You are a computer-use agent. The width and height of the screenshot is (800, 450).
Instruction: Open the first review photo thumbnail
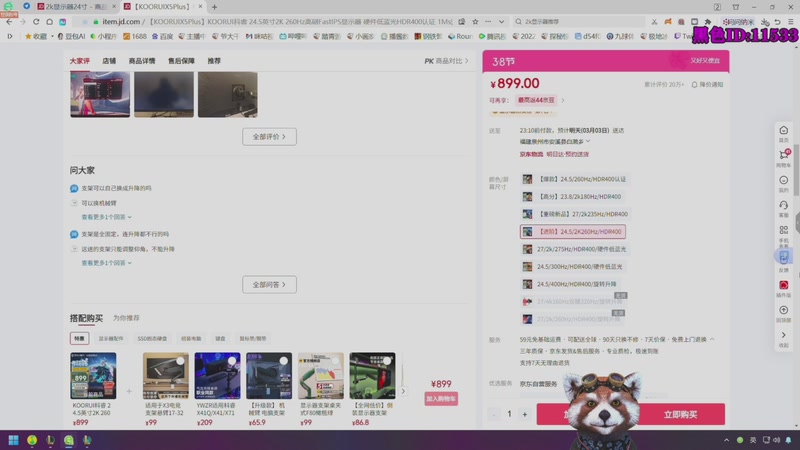[100, 94]
